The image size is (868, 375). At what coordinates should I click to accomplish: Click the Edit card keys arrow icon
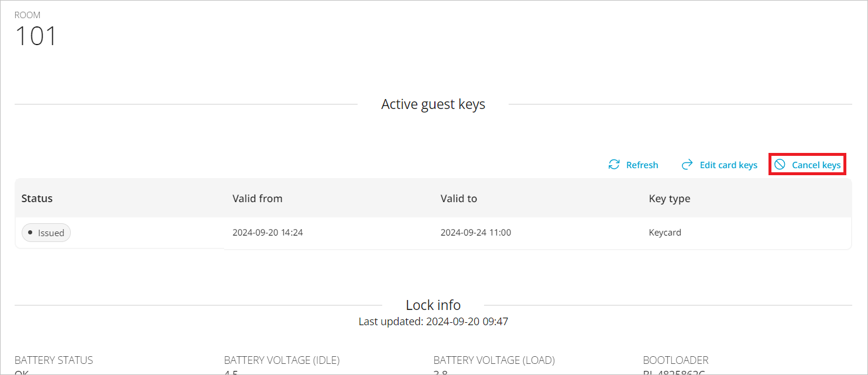(688, 165)
